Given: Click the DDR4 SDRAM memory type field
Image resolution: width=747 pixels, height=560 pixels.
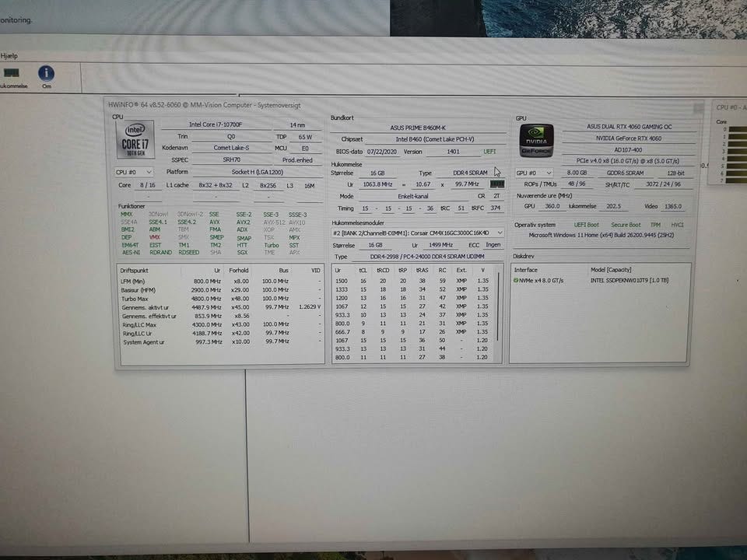Looking at the screenshot, I should click(x=470, y=173).
